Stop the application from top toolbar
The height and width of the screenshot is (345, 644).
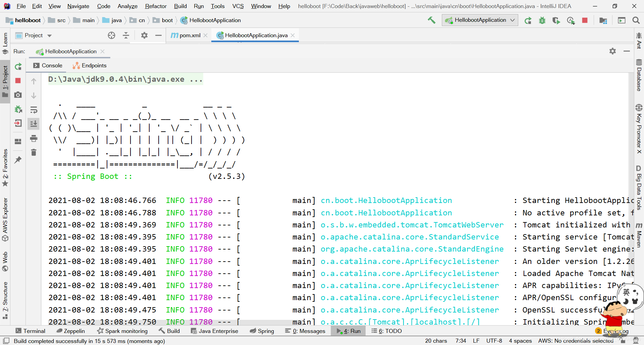pos(585,20)
